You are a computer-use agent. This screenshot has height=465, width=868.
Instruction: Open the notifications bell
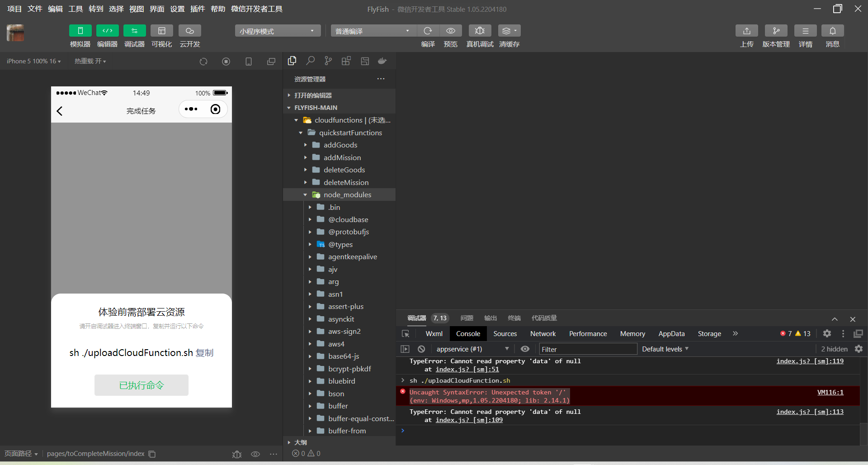pos(832,31)
